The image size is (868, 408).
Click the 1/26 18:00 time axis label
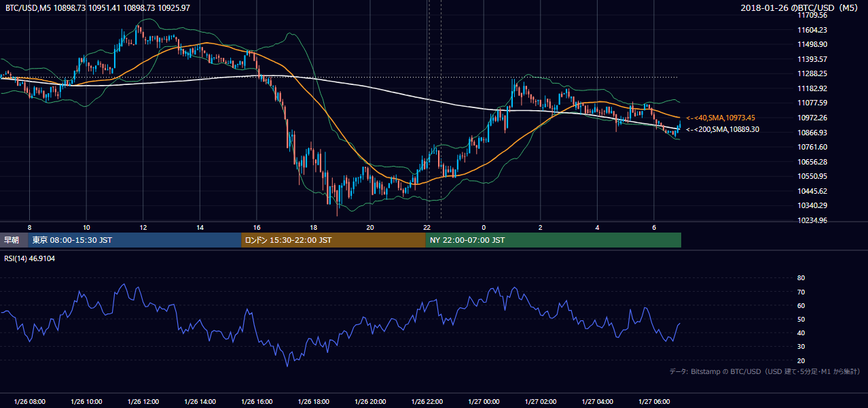[x=313, y=402]
